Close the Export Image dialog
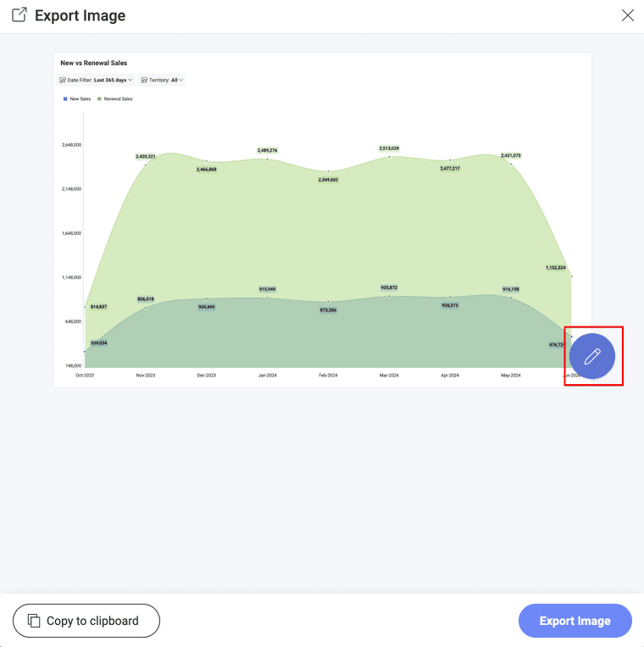This screenshot has height=647, width=644. click(x=628, y=15)
